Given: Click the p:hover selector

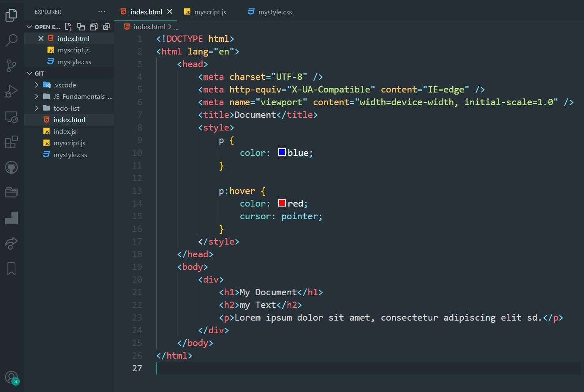Looking at the screenshot, I should coord(237,191).
